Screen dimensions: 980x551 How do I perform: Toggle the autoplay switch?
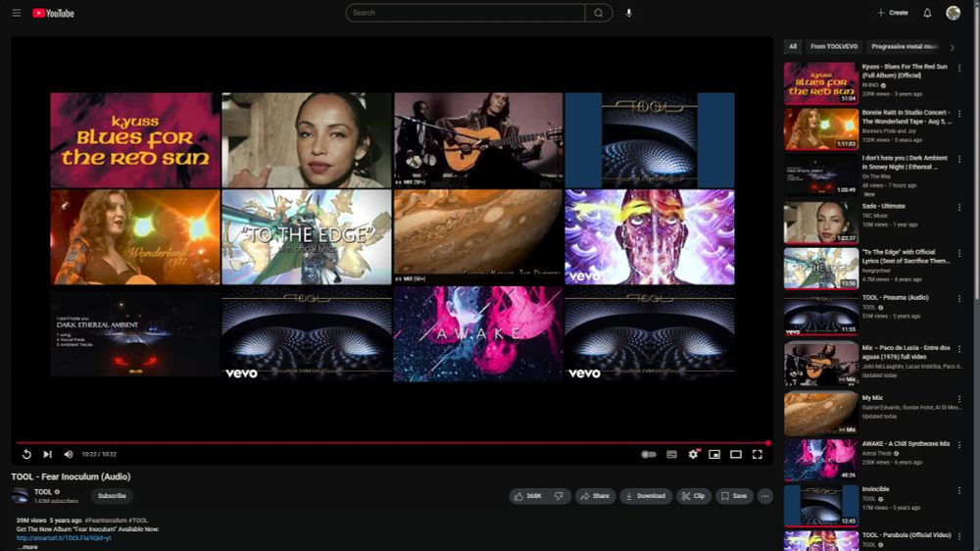649,454
